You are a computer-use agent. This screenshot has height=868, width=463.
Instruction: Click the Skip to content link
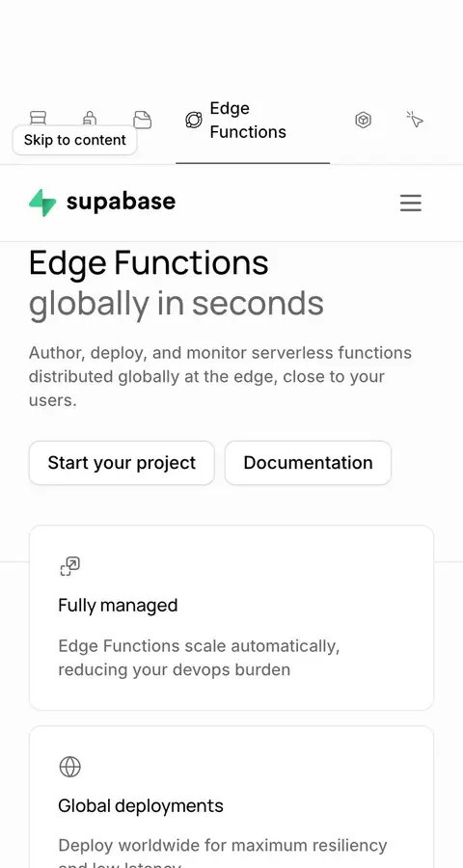point(75,140)
